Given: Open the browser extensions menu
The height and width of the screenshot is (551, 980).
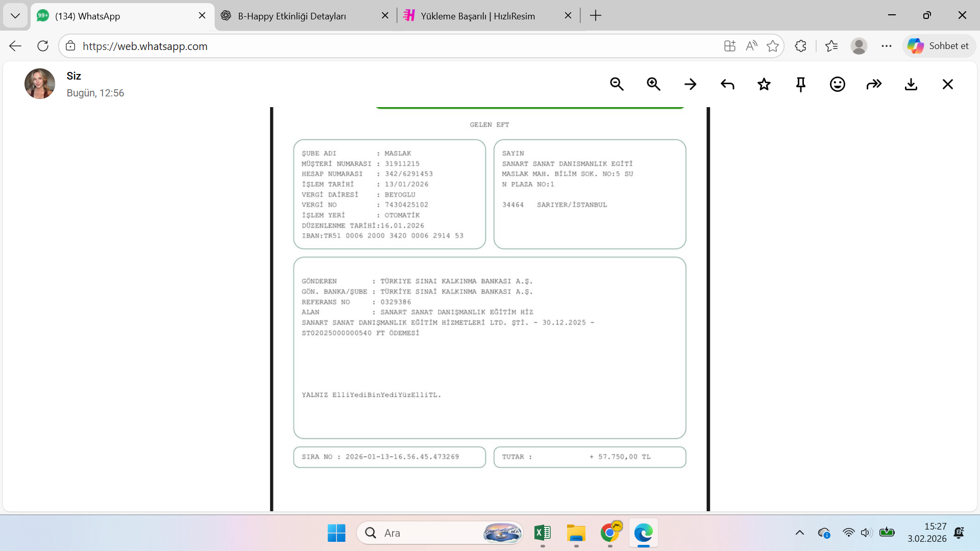Looking at the screenshot, I should click(x=800, y=46).
